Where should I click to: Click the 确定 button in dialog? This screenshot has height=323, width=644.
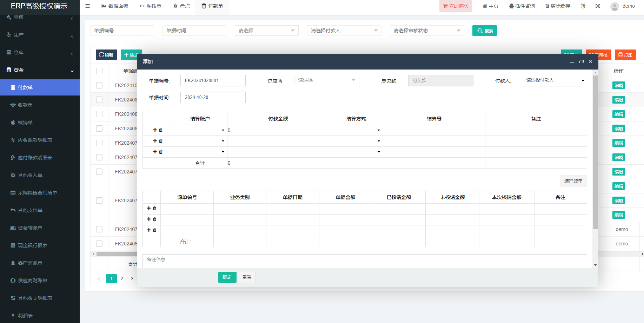point(227,277)
